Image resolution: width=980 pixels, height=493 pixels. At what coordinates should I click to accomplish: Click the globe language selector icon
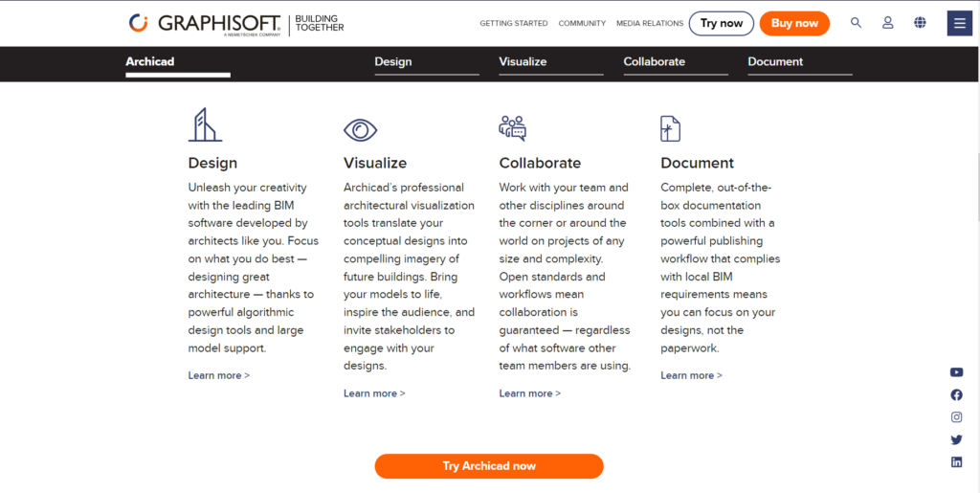click(x=920, y=23)
